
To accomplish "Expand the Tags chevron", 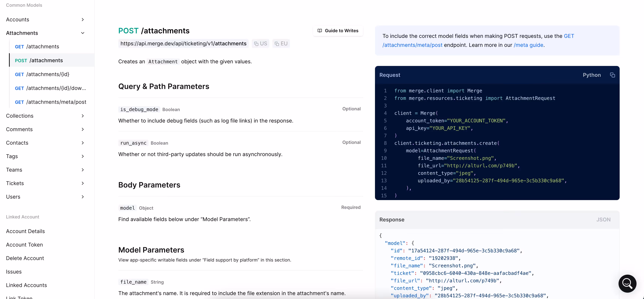I will [83, 156].
